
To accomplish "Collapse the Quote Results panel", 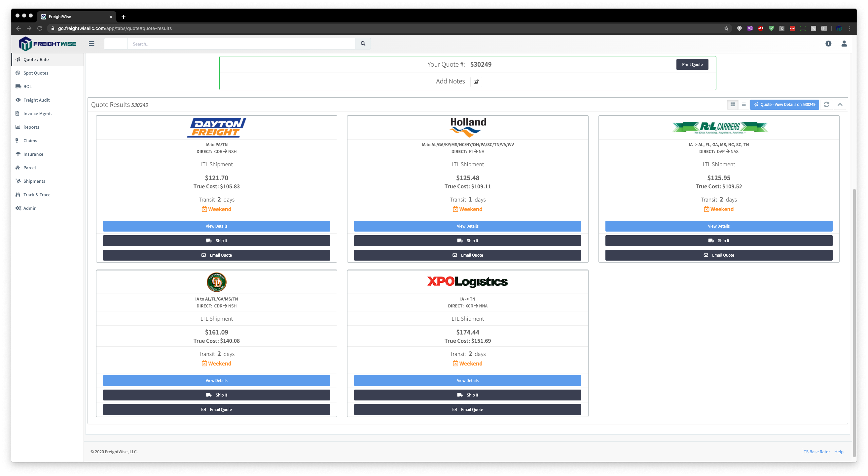I will (840, 104).
